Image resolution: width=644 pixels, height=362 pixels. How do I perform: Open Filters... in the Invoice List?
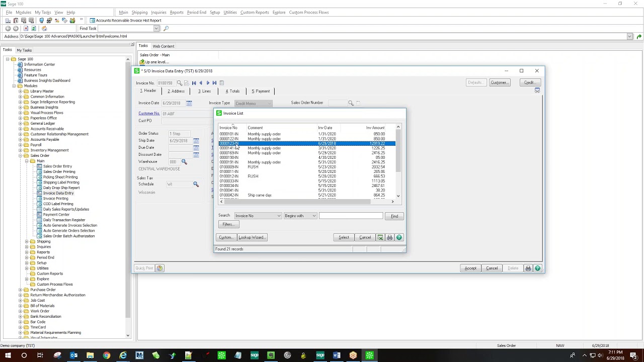228,224
